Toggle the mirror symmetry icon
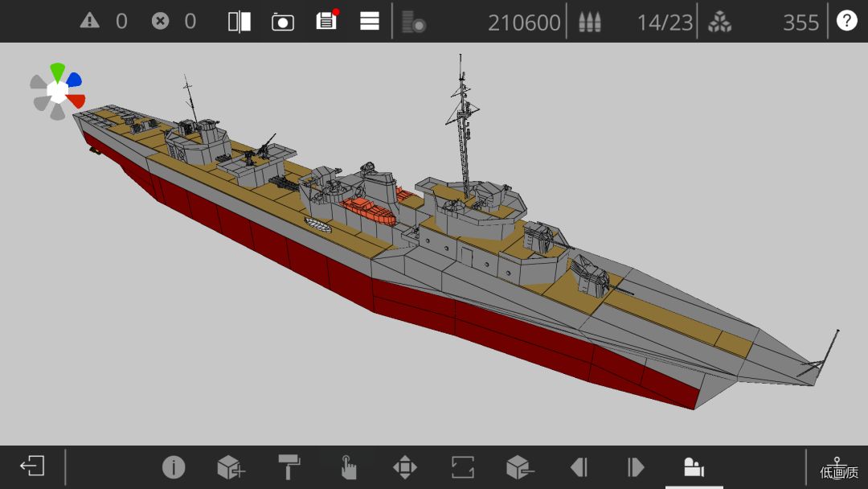Screen dimensions: 868x489 coord(240,22)
